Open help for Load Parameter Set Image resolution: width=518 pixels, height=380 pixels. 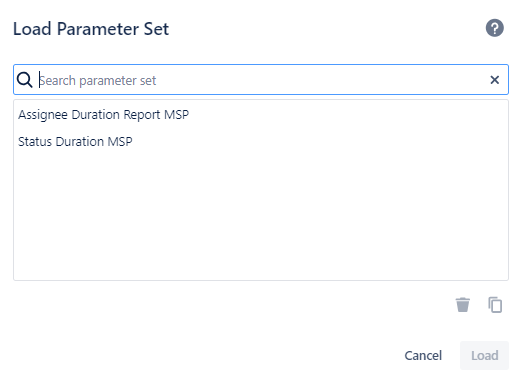[x=494, y=28]
